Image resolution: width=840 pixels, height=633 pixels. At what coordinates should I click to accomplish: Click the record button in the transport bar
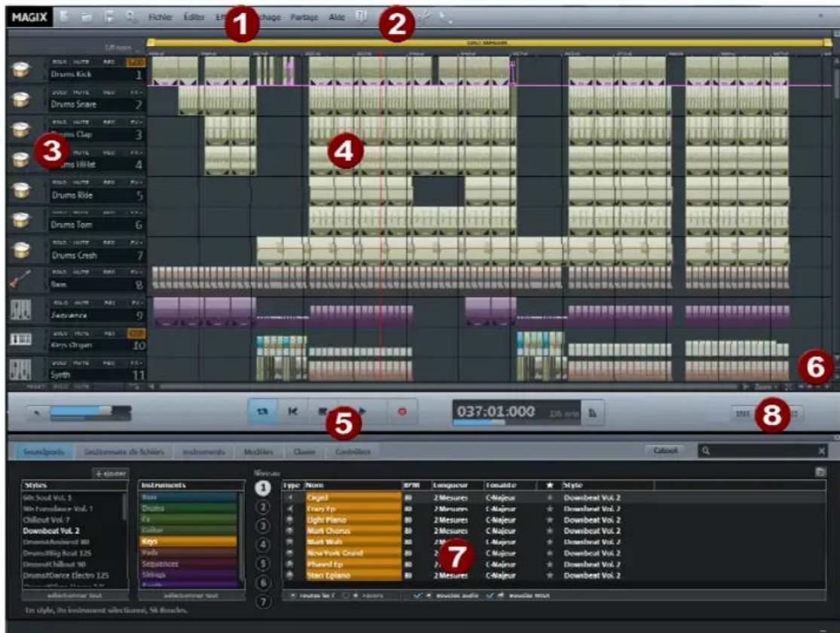pos(402,411)
